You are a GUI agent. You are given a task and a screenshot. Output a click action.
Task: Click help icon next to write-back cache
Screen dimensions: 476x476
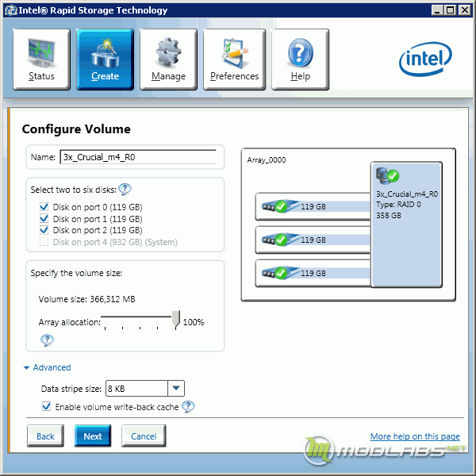point(188,407)
